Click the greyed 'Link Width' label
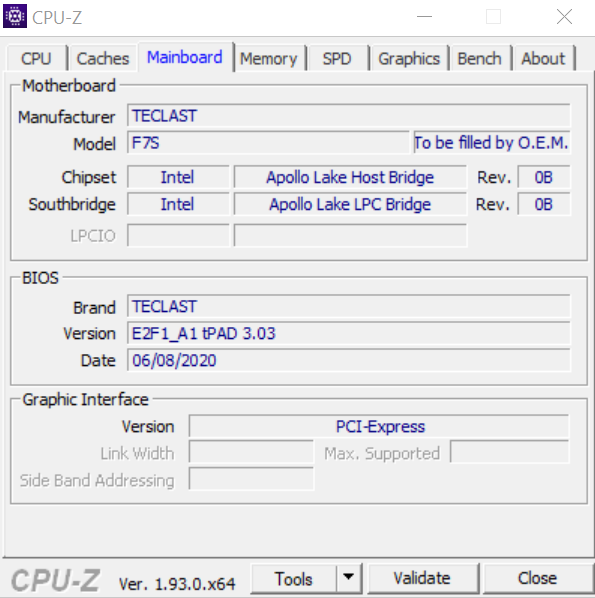 pyautogui.click(x=137, y=453)
